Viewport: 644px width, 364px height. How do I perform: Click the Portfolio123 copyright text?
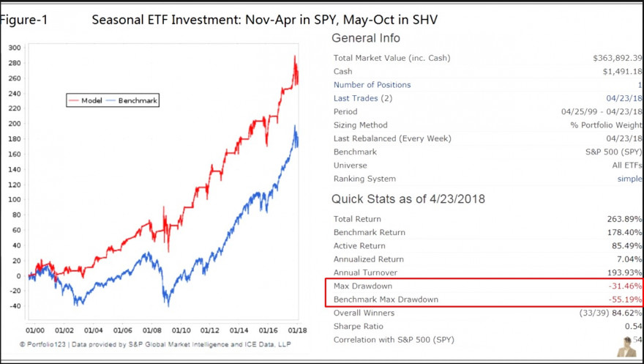pyautogui.click(x=155, y=344)
